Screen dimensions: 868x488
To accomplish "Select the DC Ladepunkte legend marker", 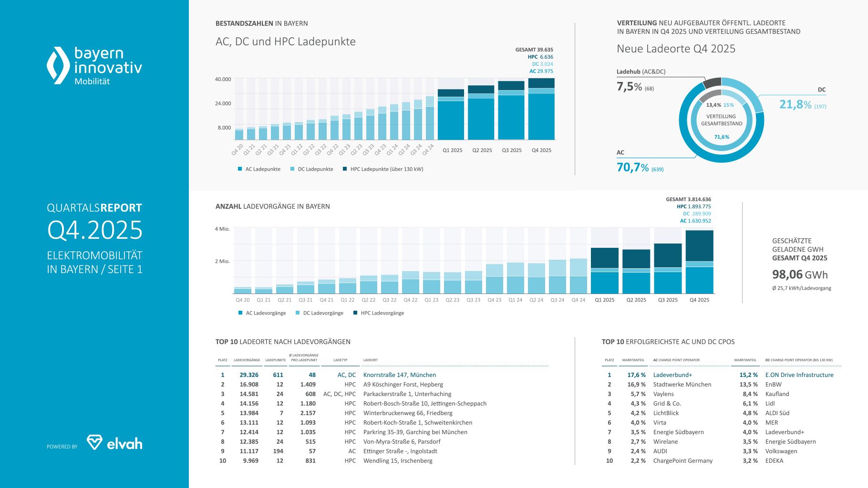I will coord(292,169).
